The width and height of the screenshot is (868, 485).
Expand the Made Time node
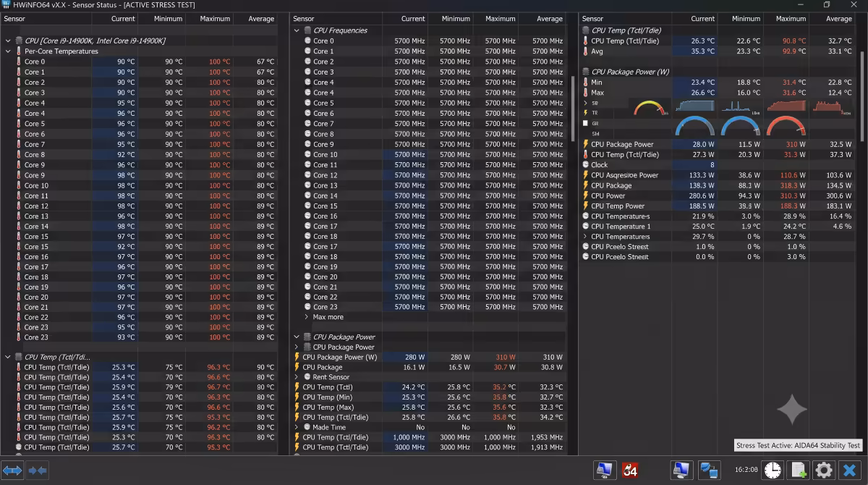(x=297, y=427)
